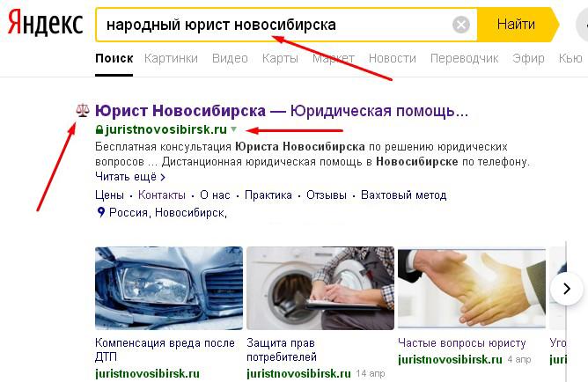Open the Цены sitelink

pos(109,195)
